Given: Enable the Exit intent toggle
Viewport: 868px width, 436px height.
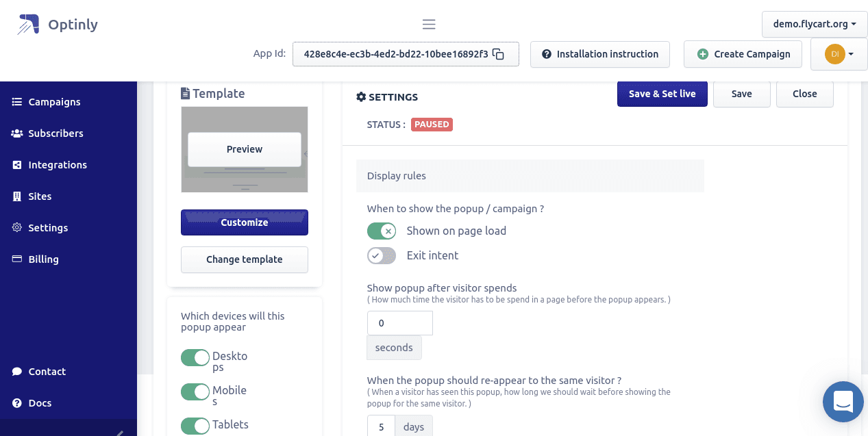Looking at the screenshot, I should (382, 256).
